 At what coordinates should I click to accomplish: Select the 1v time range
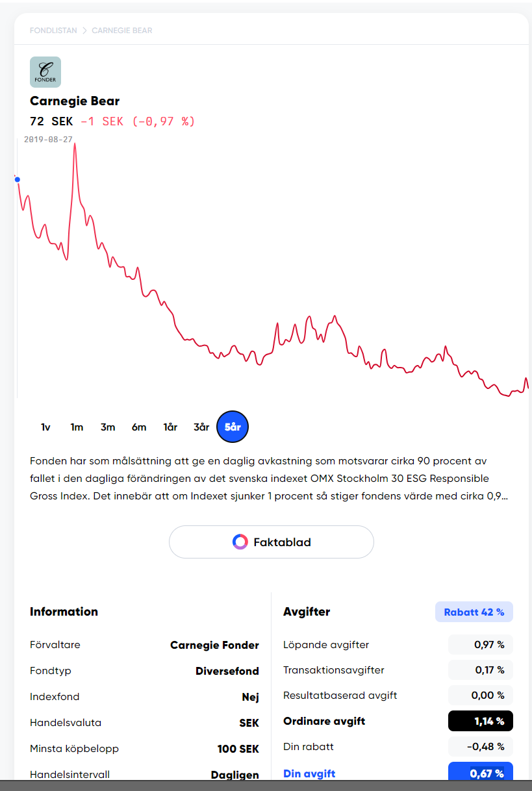coord(45,427)
